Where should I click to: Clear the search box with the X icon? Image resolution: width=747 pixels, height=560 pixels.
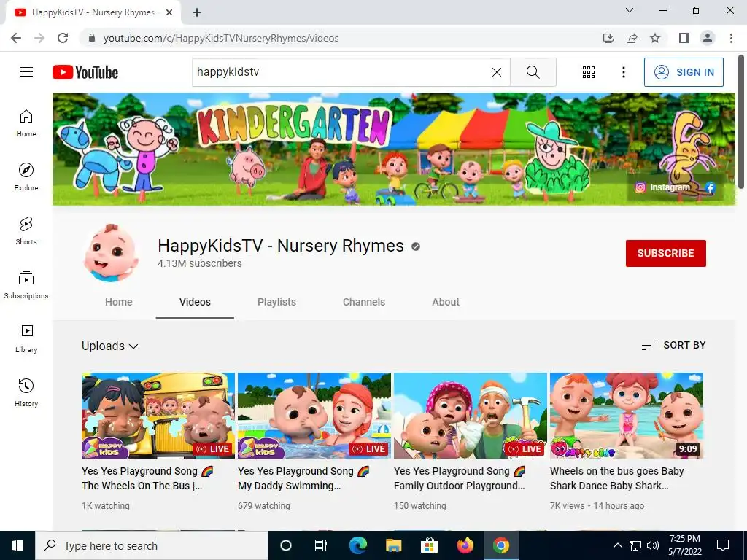click(496, 72)
